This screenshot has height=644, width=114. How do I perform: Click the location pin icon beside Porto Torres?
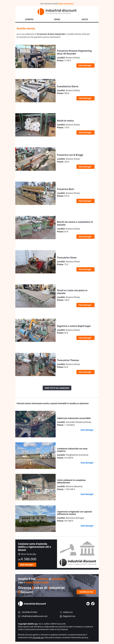pos(19,554)
